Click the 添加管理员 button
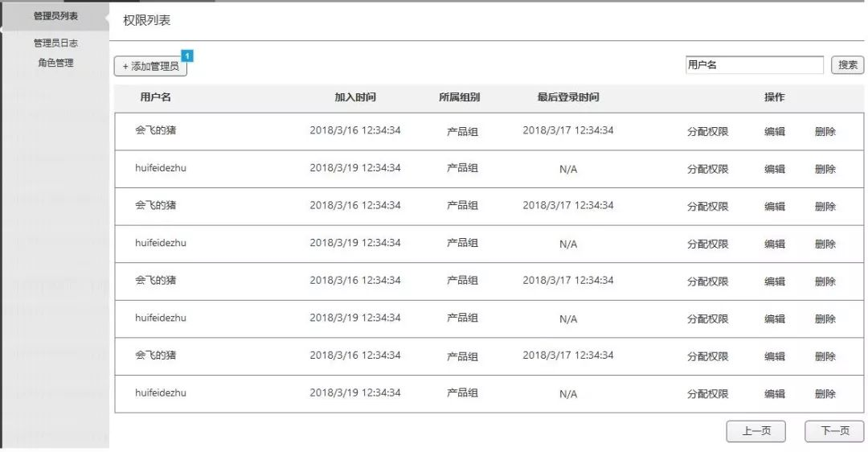The image size is (868, 452). click(x=150, y=67)
